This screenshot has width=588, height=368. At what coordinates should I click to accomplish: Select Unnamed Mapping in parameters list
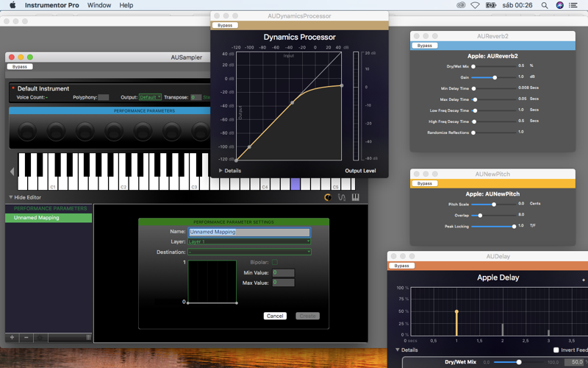49,218
